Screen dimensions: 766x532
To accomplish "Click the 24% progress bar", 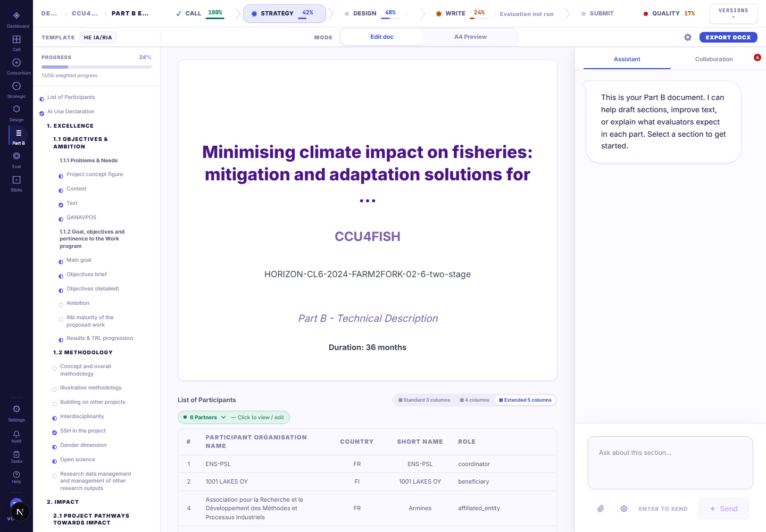I will click(96, 67).
